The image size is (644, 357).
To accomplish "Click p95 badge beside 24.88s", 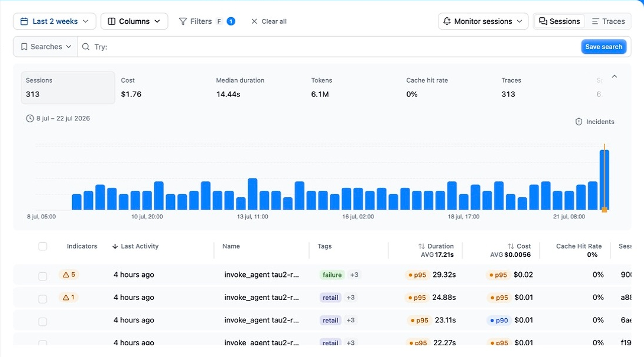I will pyautogui.click(x=417, y=297).
